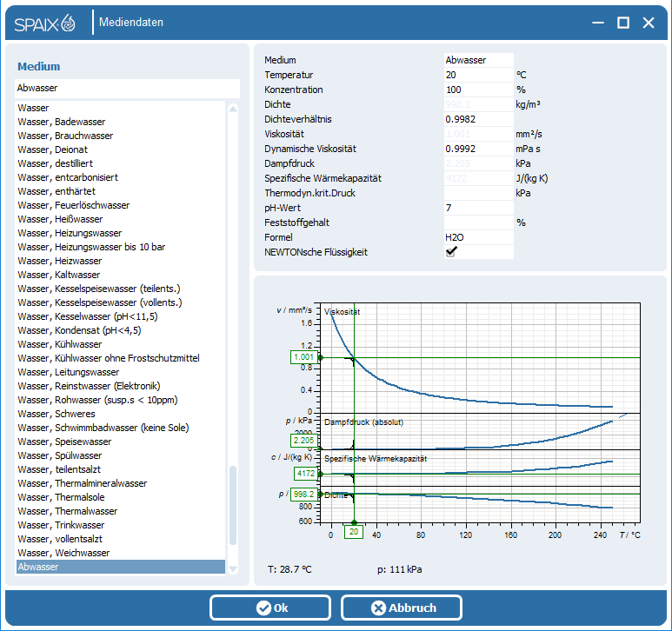Toggle the NEWTONsche Flüssigkeit checkbox
Viewport: 672px width, 631px height.
451,252
